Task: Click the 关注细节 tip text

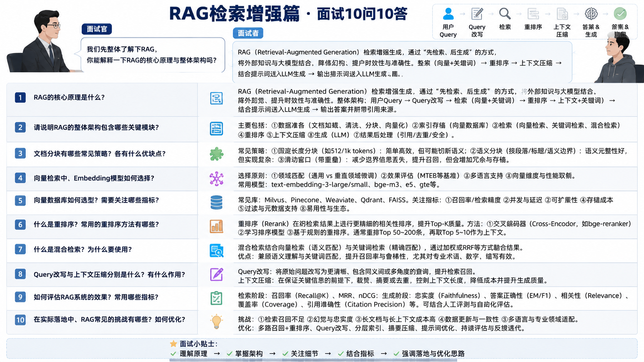Action: click(x=305, y=354)
